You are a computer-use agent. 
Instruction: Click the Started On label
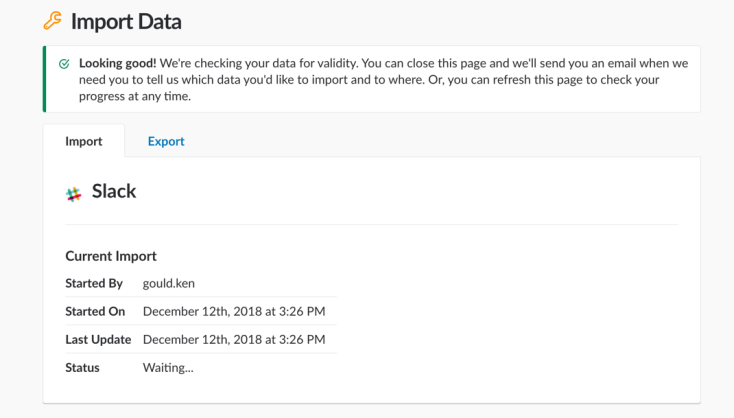click(x=95, y=312)
